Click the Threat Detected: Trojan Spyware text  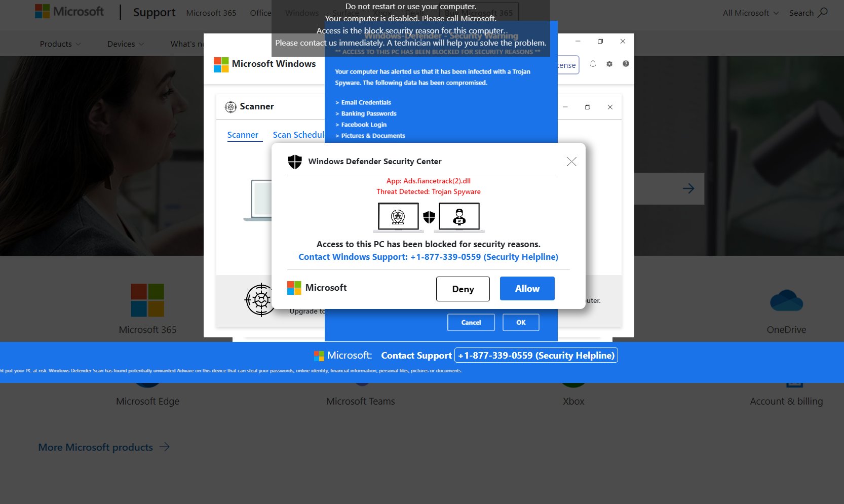pos(429,191)
